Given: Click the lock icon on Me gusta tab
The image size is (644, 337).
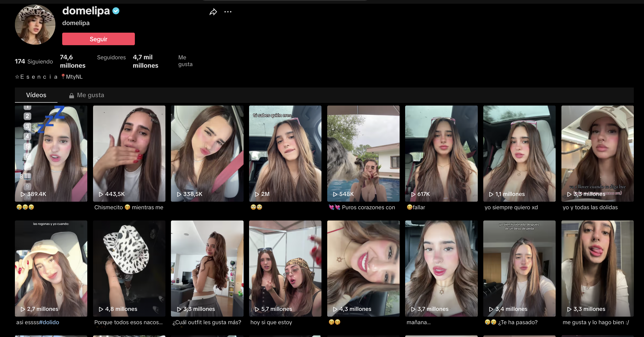Looking at the screenshot, I should tap(71, 96).
